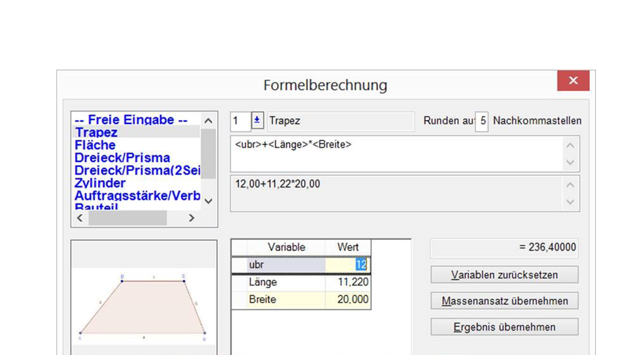Click the formula number dropdown arrow icon

click(257, 121)
